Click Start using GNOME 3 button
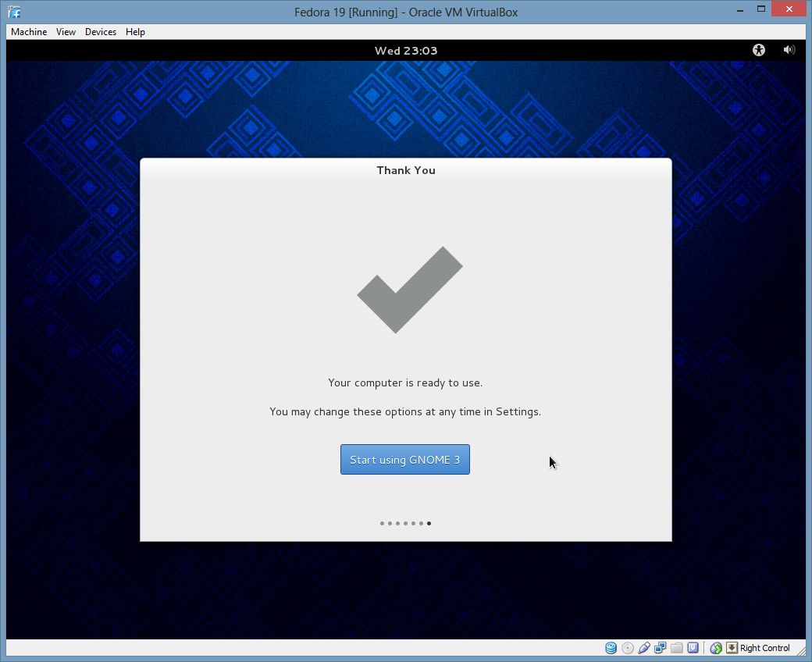 405,459
